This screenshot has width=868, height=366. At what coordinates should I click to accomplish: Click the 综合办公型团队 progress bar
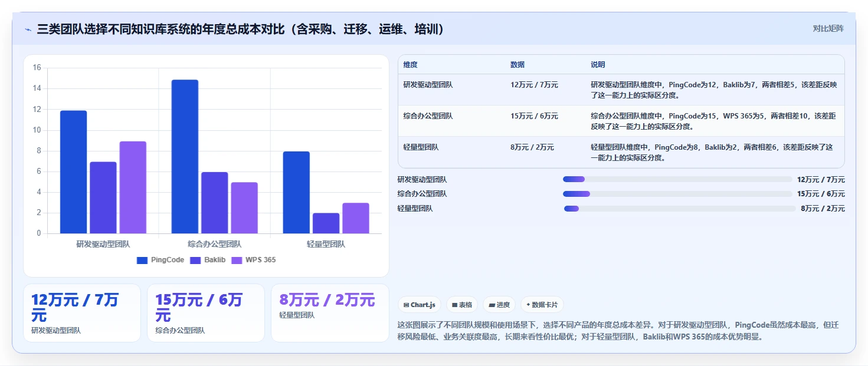(677, 194)
